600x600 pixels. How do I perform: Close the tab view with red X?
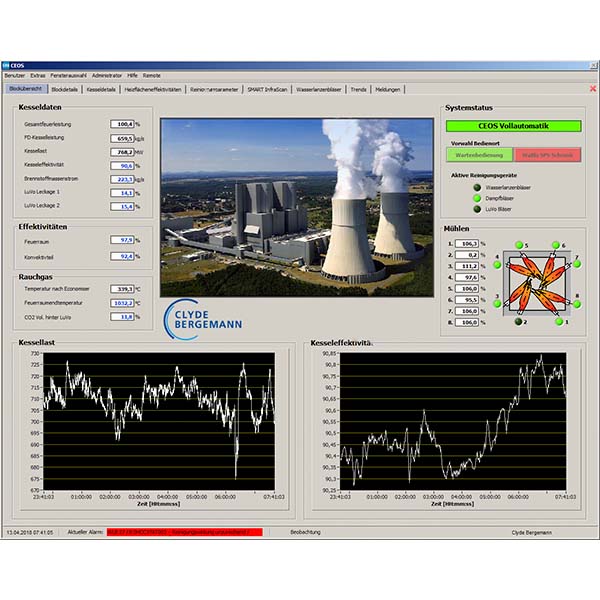click(593, 89)
